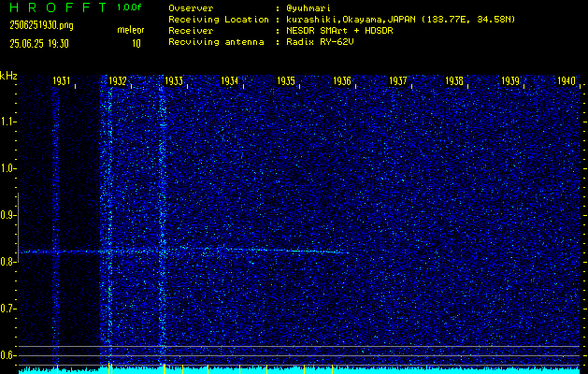
Task: Click the 1.0 kHz axis label
Action: pyautogui.click(x=7, y=168)
